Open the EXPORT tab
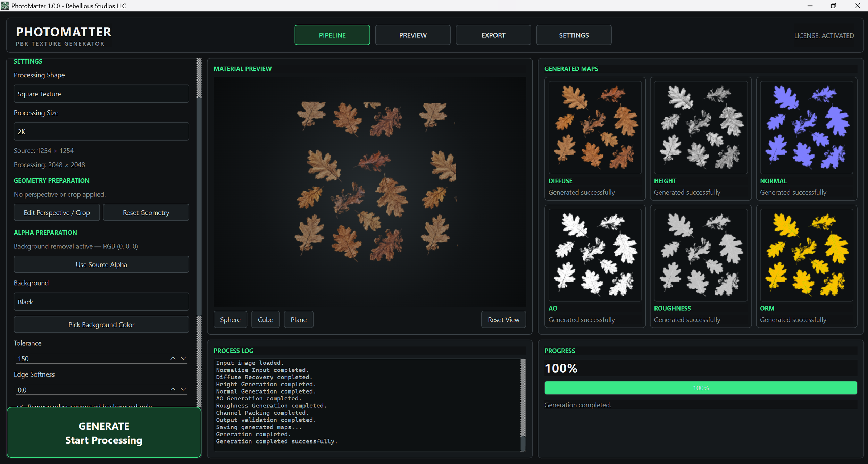Screen dimensions: 868x464 click(493, 35)
